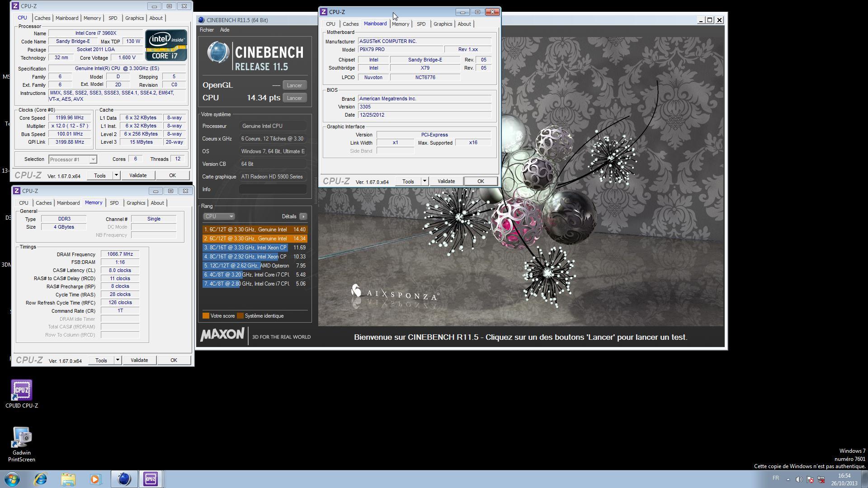The height and width of the screenshot is (488, 868).
Task: Switch to Graphics tab in Mainboard CPU-Z window
Action: 443,24
